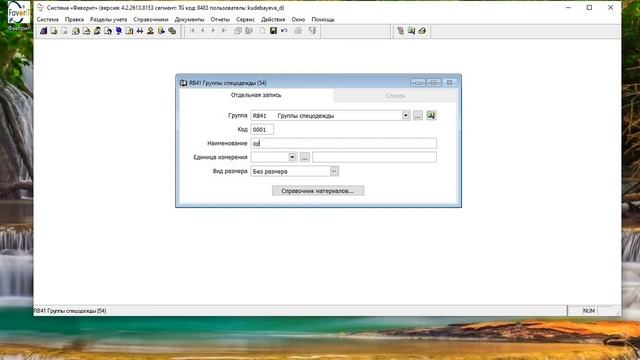640x360 pixels.
Task: Click the person user icon in toolbar
Action: pyautogui.click(x=150, y=31)
